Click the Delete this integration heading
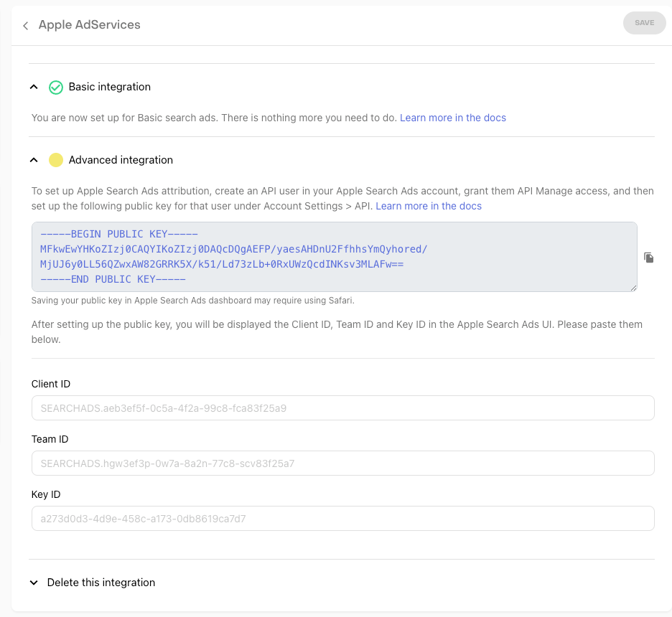Viewport: 672px width, 617px height. pos(101,583)
